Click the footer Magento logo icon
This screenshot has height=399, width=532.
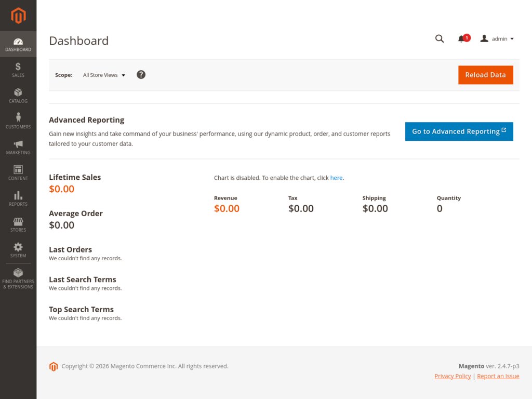54,366
